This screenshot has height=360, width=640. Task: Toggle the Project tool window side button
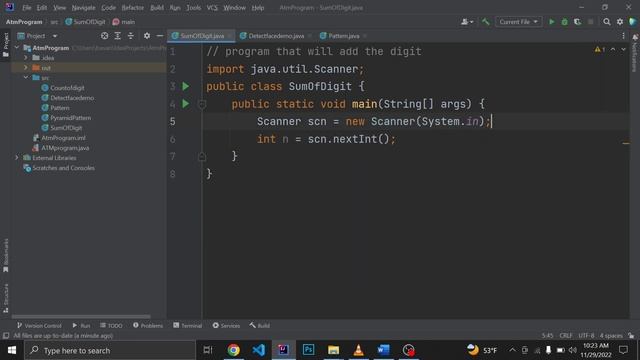point(6,45)
